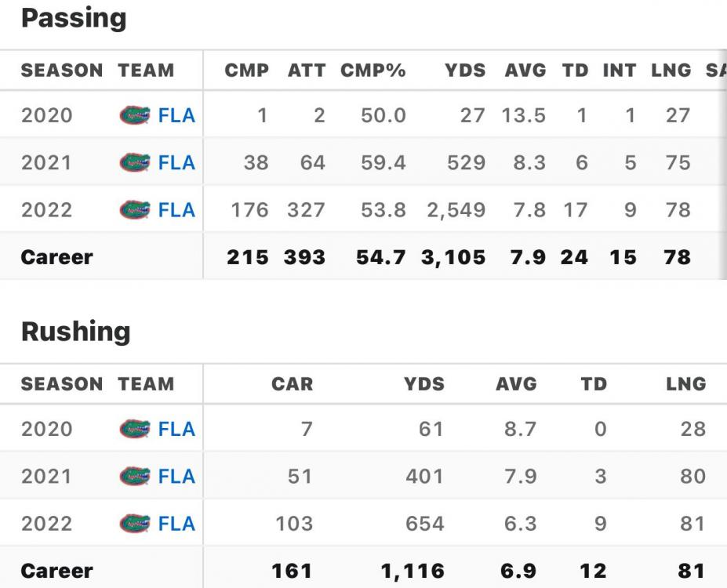This screenshot has width=727, height=588.
Task: Click the CMP% column header in Passing table
Action: click(x=373, y=71)
